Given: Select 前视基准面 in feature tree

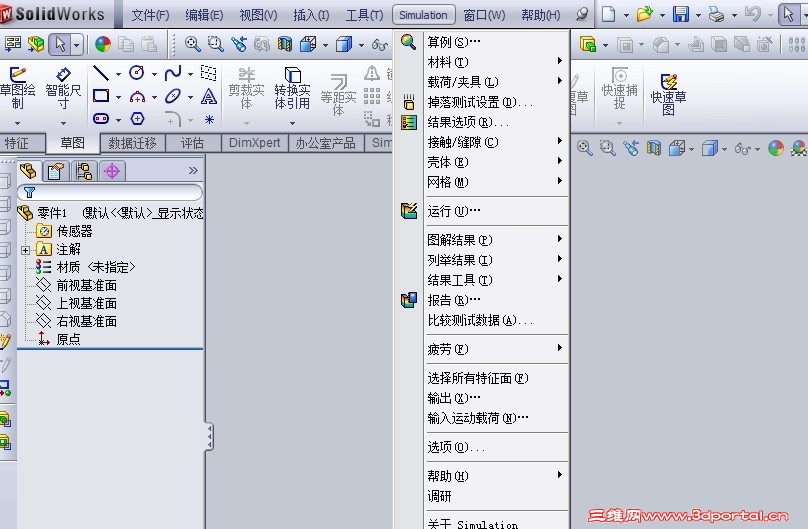Looking at the screenshot, I should pyautogui.click(x=87, y=285).
